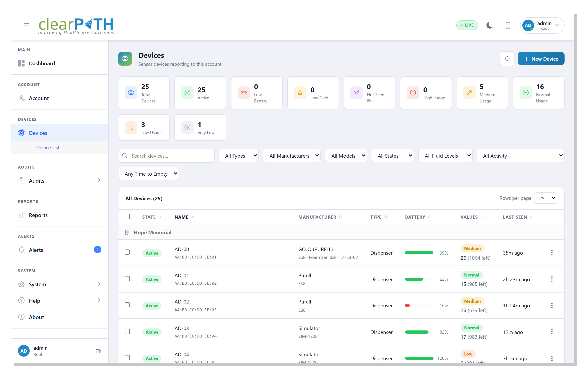
Task: Toggle the LIVE status indicator
Action: point(467,25)
